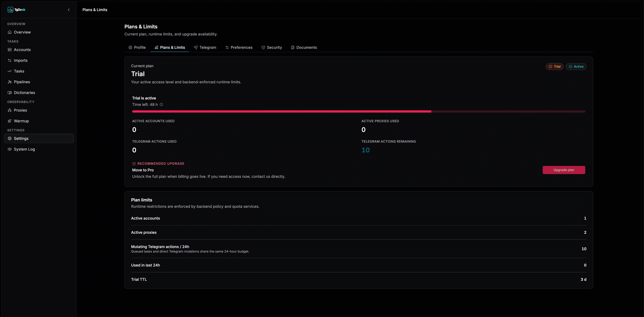The image size is (644, 317).
Task: Click the Overview home icon
Action: coord(10,32)
